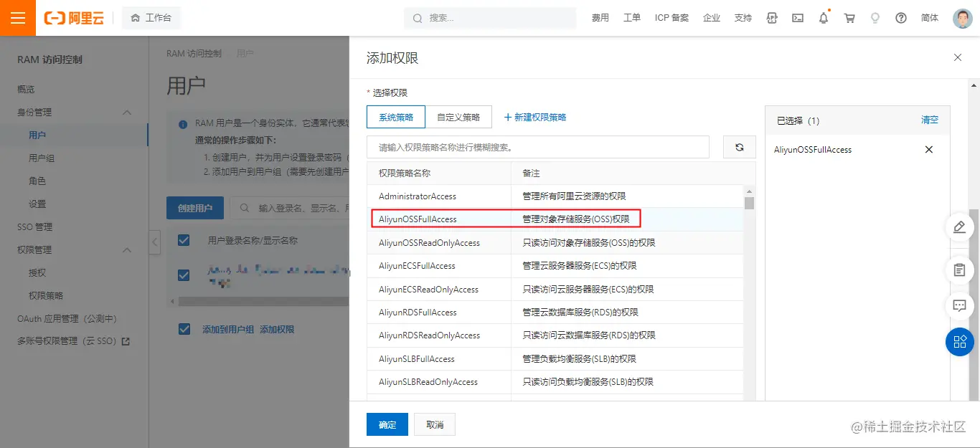Open the 支持 menu
Image resolution: width=980 pixels, height=448 pixels.
743,18
